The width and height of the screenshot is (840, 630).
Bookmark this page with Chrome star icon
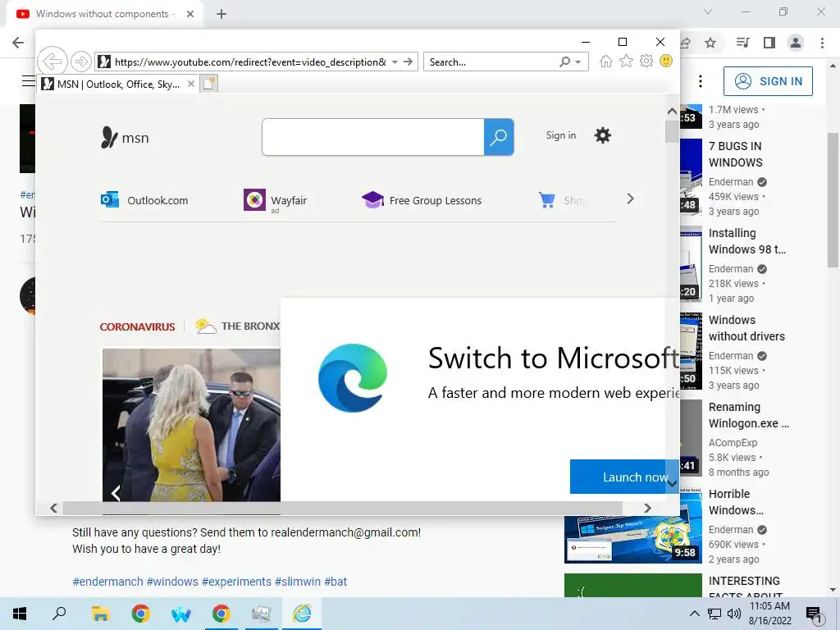point(710,43)
